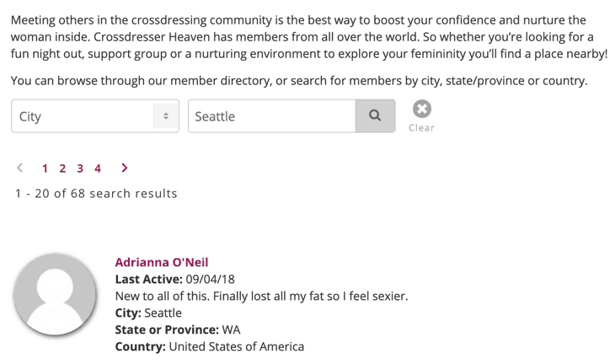Click the 'State or Province: WA' line

tap(178, 330)
